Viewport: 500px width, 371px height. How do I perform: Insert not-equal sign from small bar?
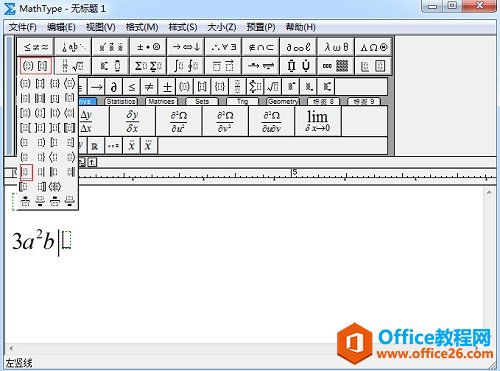149,87
